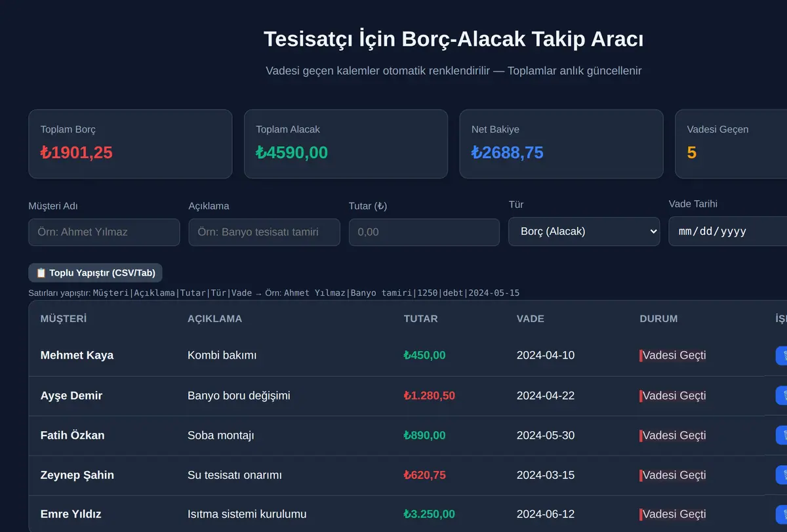Click the ₺450,00 amount cell
The height and width of the screenshot is (532, 787).
coord(424,356)
